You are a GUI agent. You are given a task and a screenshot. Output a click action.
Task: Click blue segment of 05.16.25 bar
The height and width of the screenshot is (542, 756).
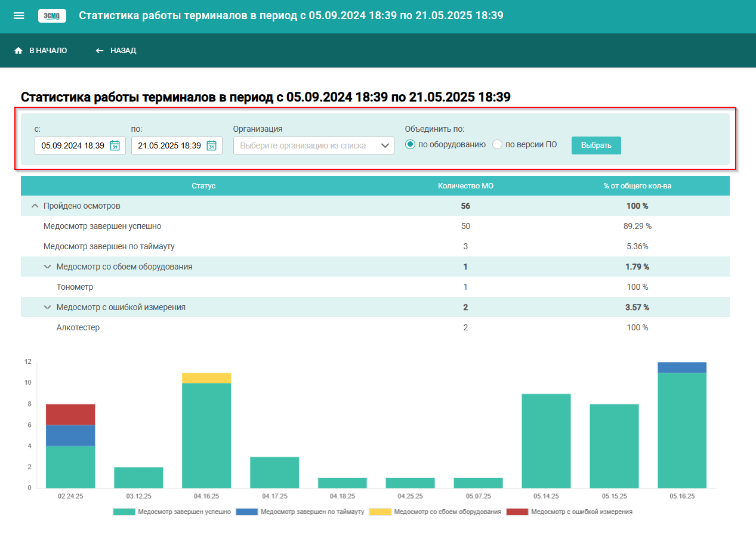click(682, 367)
